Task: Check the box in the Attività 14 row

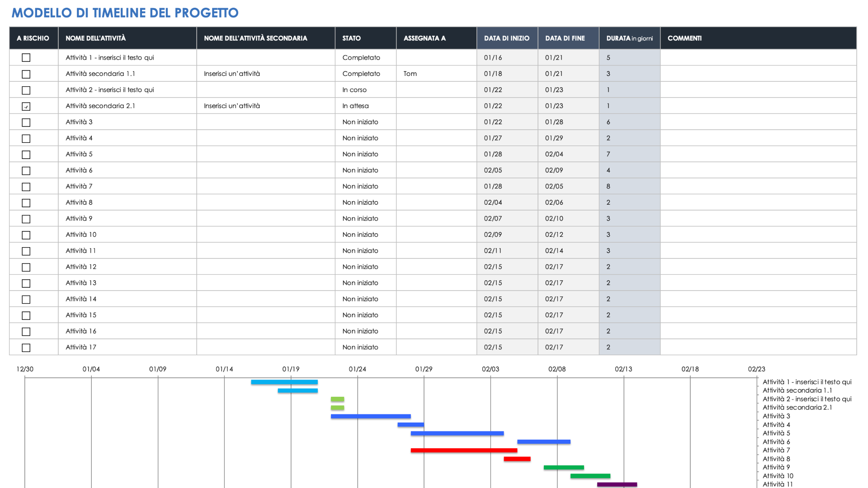Action: coord(26,299)
